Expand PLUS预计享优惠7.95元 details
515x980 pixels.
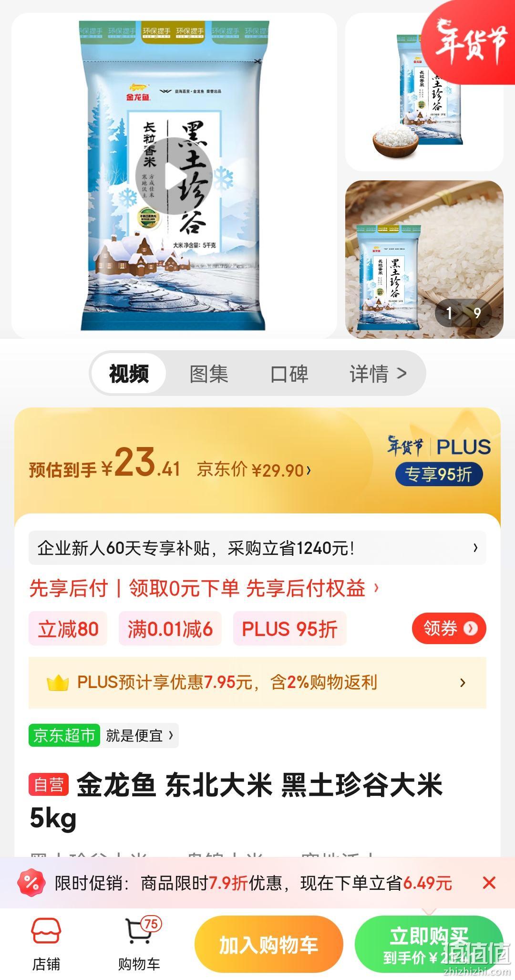(257, 683)
